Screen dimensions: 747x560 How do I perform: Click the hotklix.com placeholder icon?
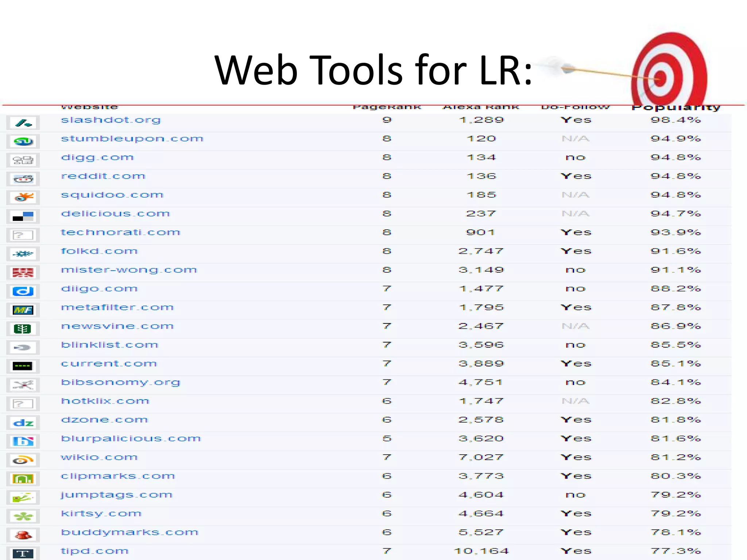(23, 404)
